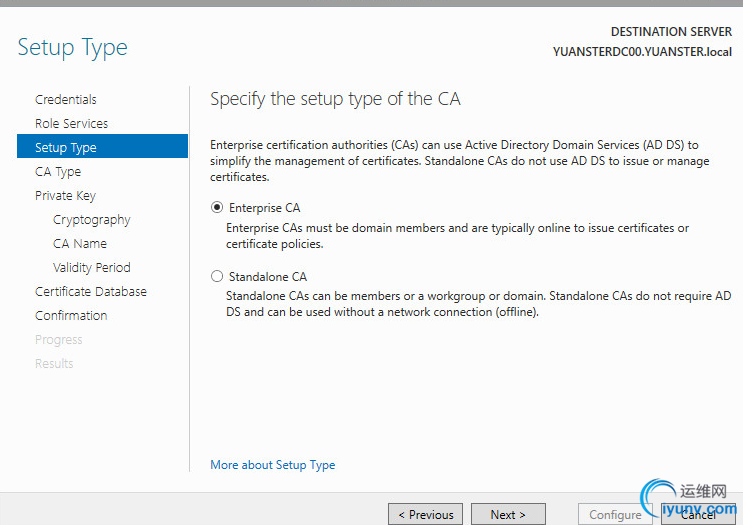Click the Configure button
Image resolution: width=743 pixels, height=525 pixels.
[615, 514]
